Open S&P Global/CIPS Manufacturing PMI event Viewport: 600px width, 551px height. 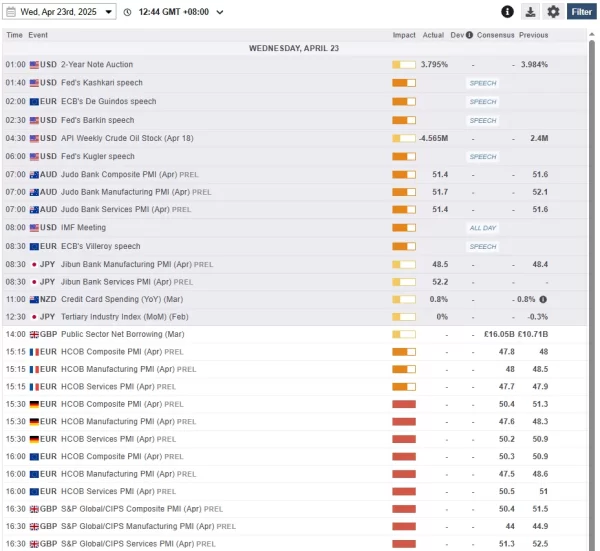point(148,526)
